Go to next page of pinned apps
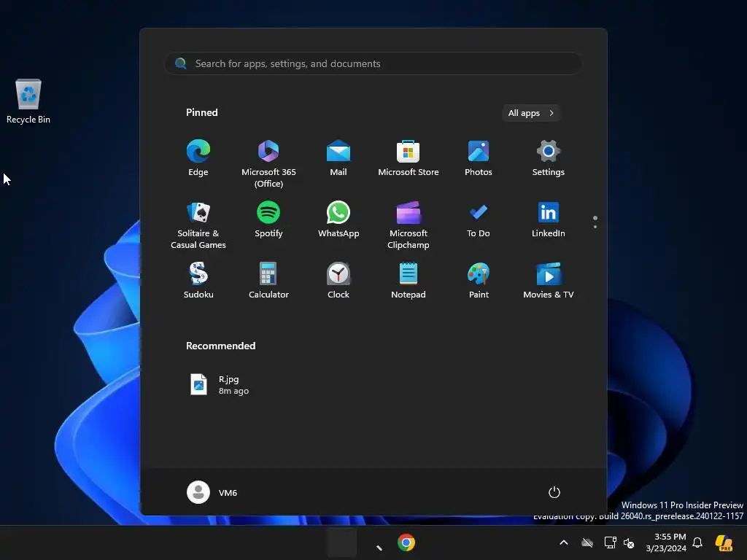Screen dimensions: 747x560 595,227
